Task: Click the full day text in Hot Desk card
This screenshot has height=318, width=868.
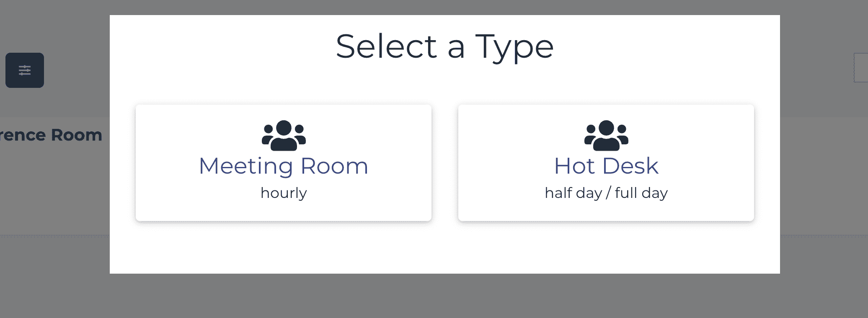Action: click(641, 193)
